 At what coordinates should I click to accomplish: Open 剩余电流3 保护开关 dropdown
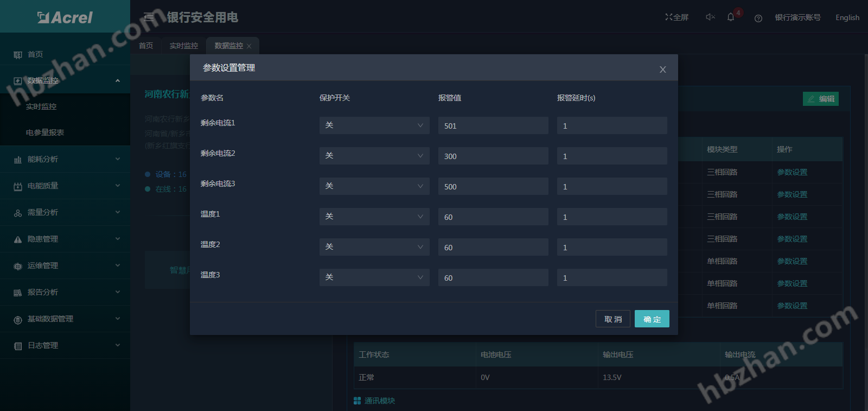pyautogui.click(x=374, y=186)
